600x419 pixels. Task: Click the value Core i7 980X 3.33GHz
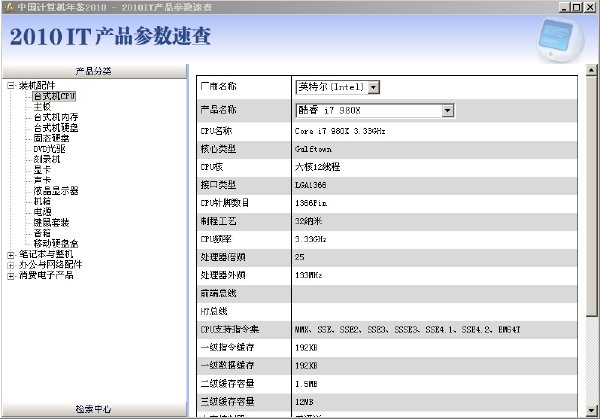340,131
